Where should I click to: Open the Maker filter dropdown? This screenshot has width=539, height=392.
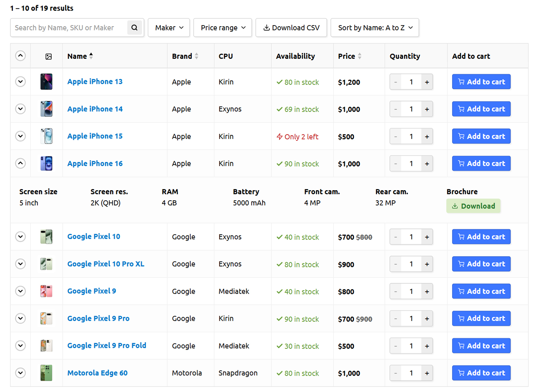[169, 28]
